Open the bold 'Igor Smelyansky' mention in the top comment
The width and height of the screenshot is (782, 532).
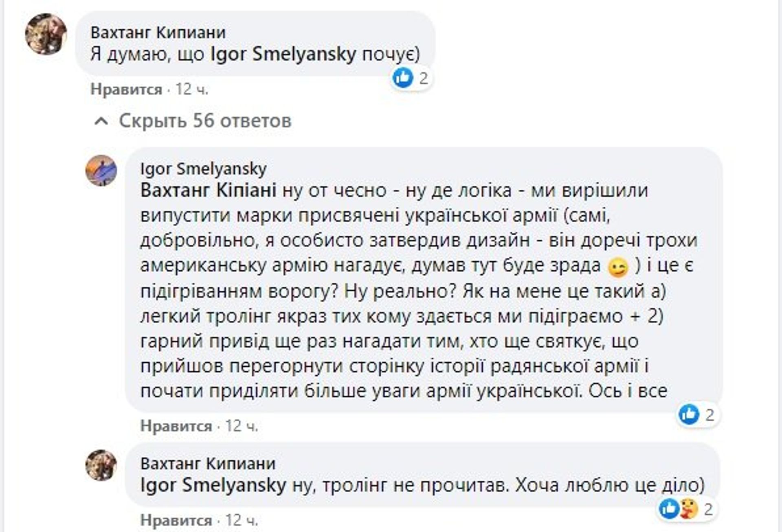283,55
